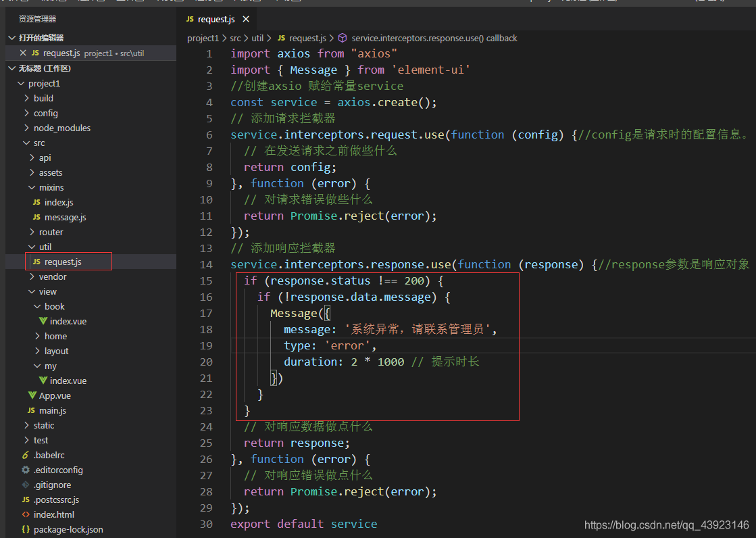The width and height of the screenshot is (756, 538).
Task: Collapse the util folder
Action: pyautogui.click(x=32, y=247)
